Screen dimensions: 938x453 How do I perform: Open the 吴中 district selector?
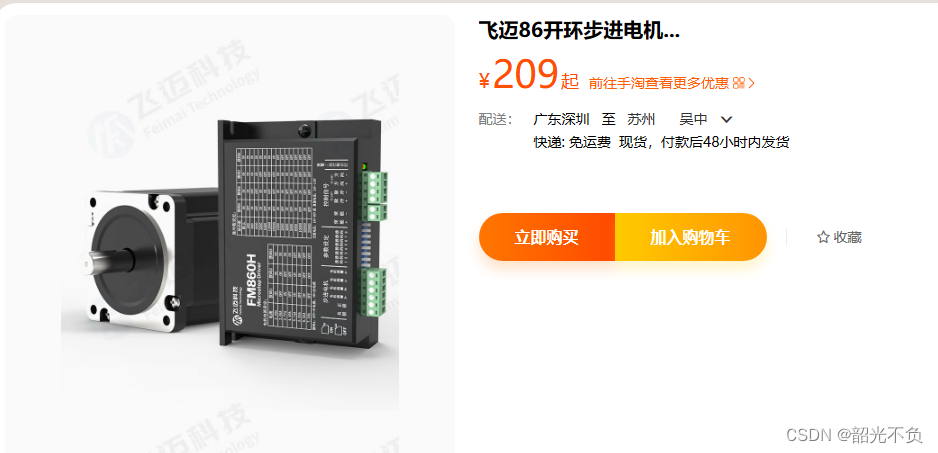[693, 119]
